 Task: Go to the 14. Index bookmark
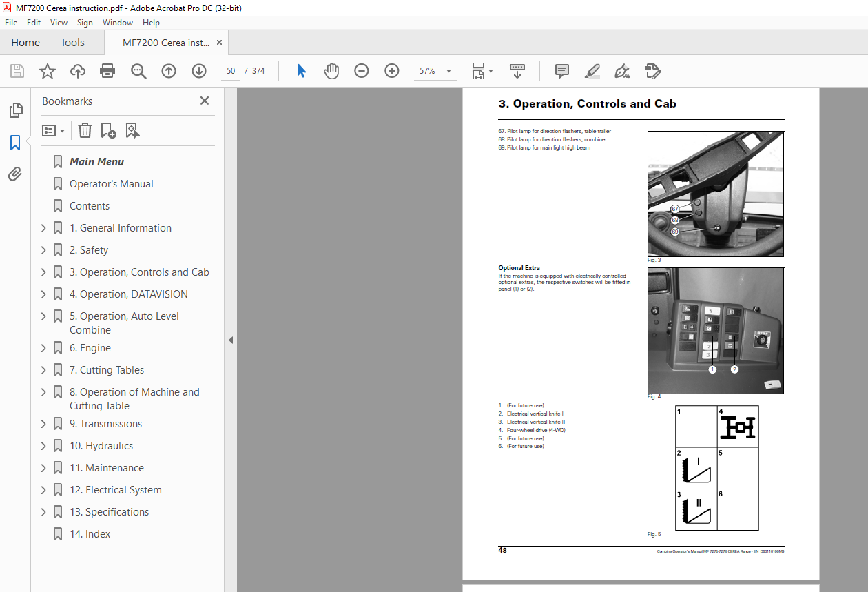90,534
